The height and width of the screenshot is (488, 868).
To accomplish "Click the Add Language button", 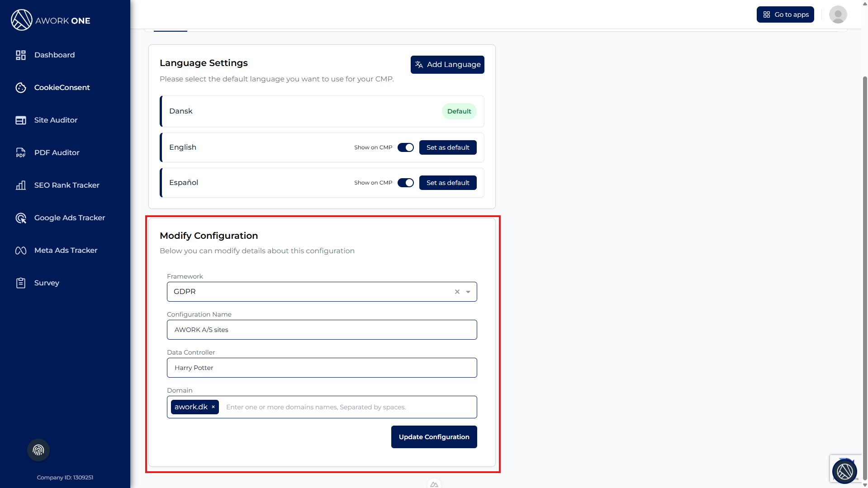I will (447, 65).
